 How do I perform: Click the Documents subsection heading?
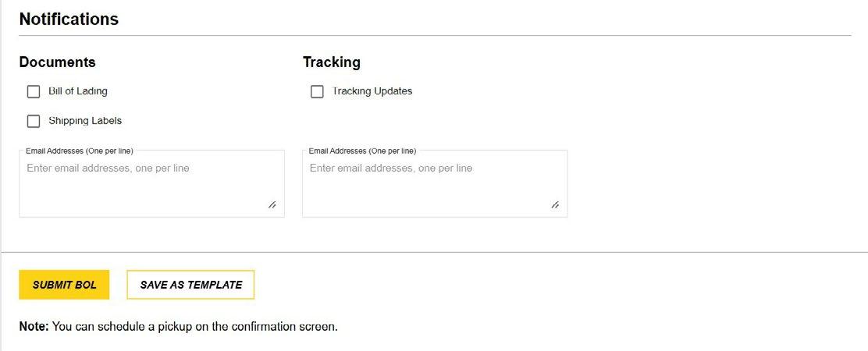(58, 62)
